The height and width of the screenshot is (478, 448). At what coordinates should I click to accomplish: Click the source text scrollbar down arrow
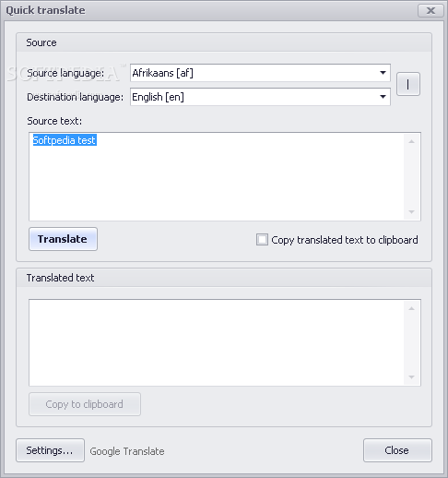(412, 212)
